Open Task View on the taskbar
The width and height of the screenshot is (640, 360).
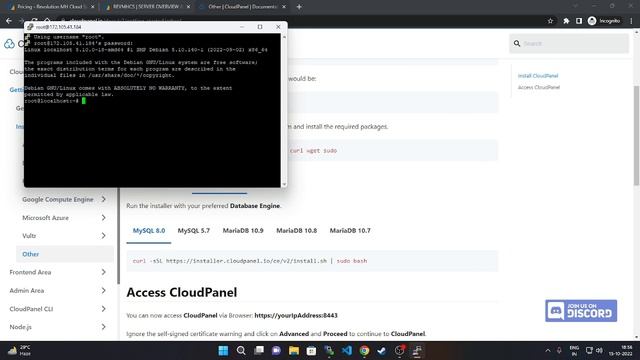coord(259,351)
